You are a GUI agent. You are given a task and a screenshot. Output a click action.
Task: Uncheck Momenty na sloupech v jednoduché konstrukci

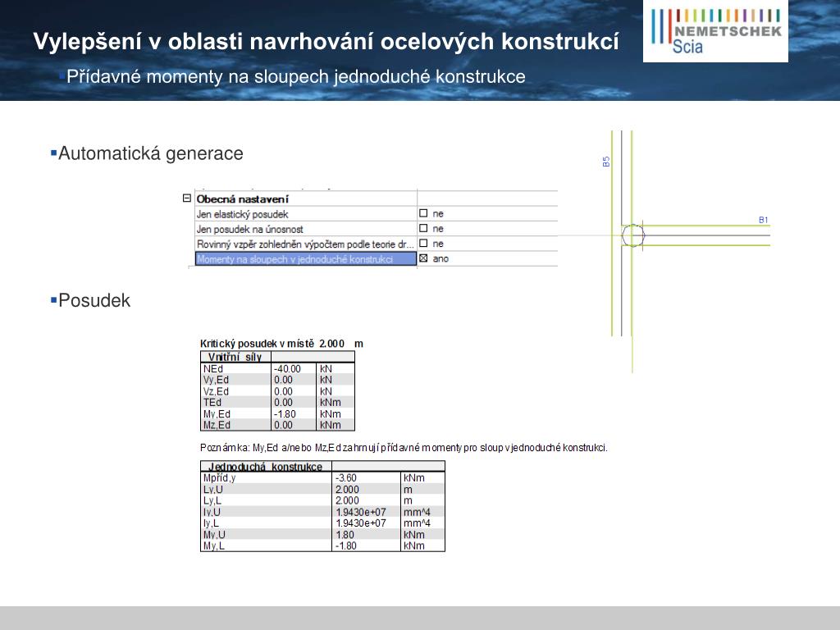click(423, 258)
